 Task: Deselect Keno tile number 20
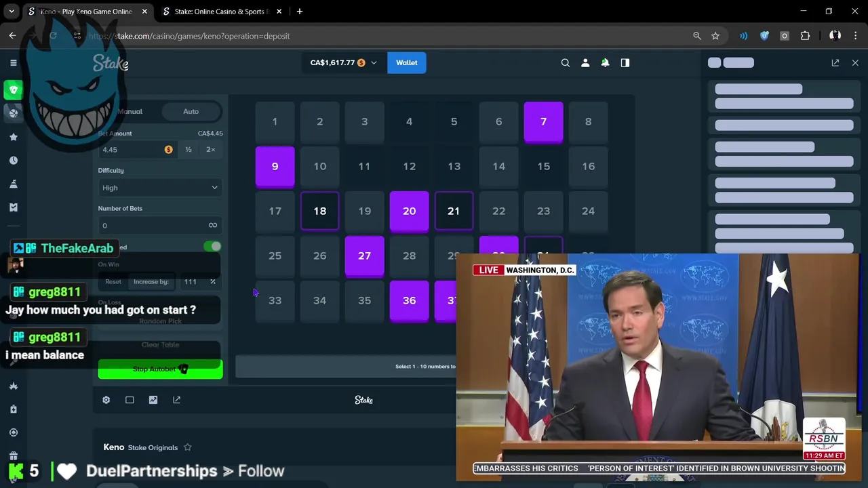click(409, 211)
